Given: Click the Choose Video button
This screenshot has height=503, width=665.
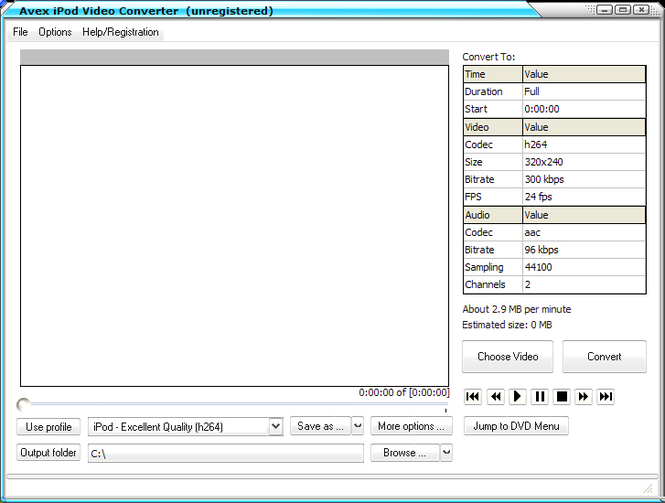Looking at the screenshot, I should [x=508, y=356].
